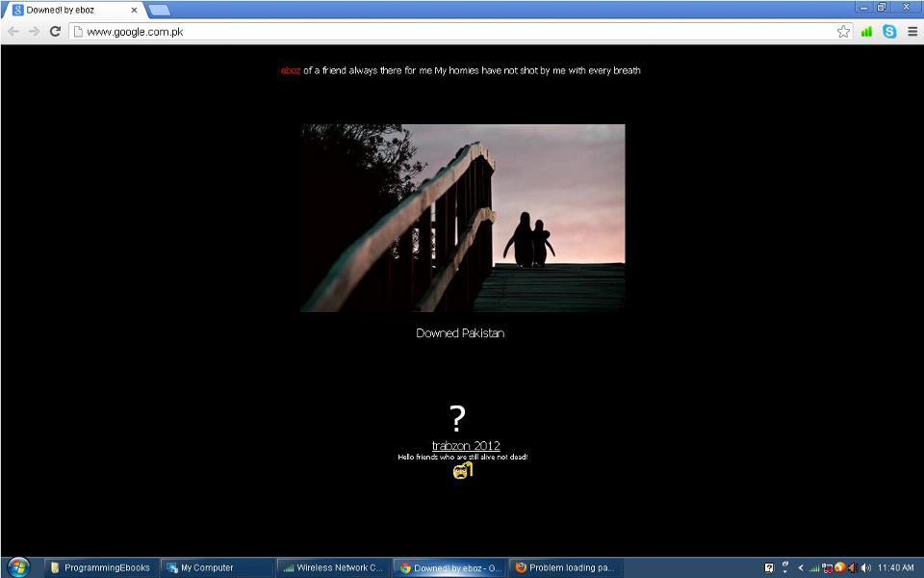Reload the page with the refresh icon

(x=55, y=31)
